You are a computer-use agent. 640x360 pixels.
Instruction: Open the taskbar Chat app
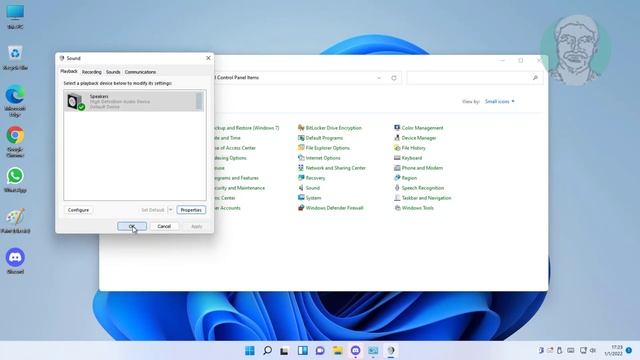coord(320,350)
